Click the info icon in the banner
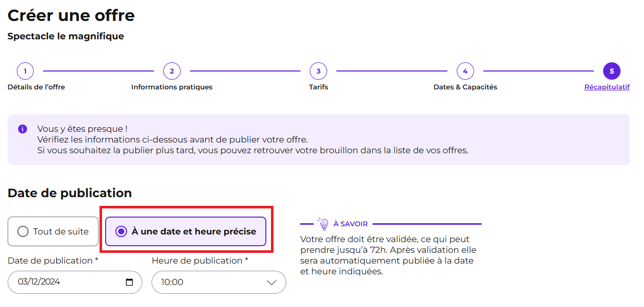The image size is (644, 307). tap(22, 129)
